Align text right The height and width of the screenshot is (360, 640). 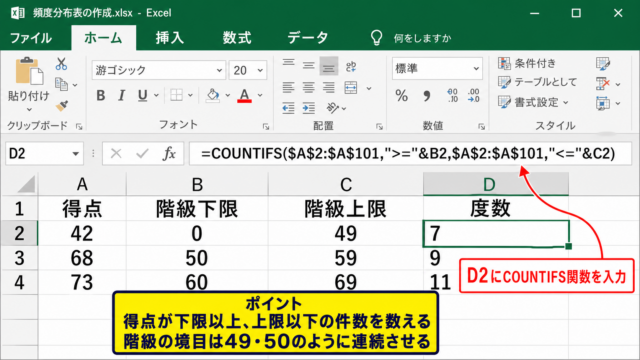pyautogui.click(x=329, y=87)
